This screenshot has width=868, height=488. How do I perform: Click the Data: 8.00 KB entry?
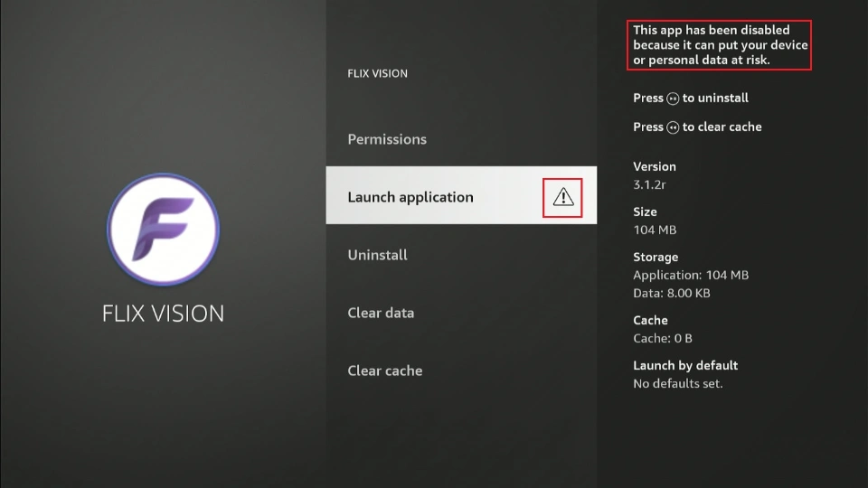672,293
